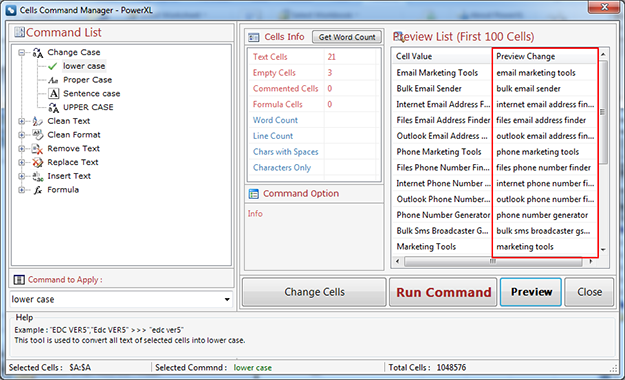Click the Get Word Count button
Viewport: 625px width, 380px height.
click(347, 37)
